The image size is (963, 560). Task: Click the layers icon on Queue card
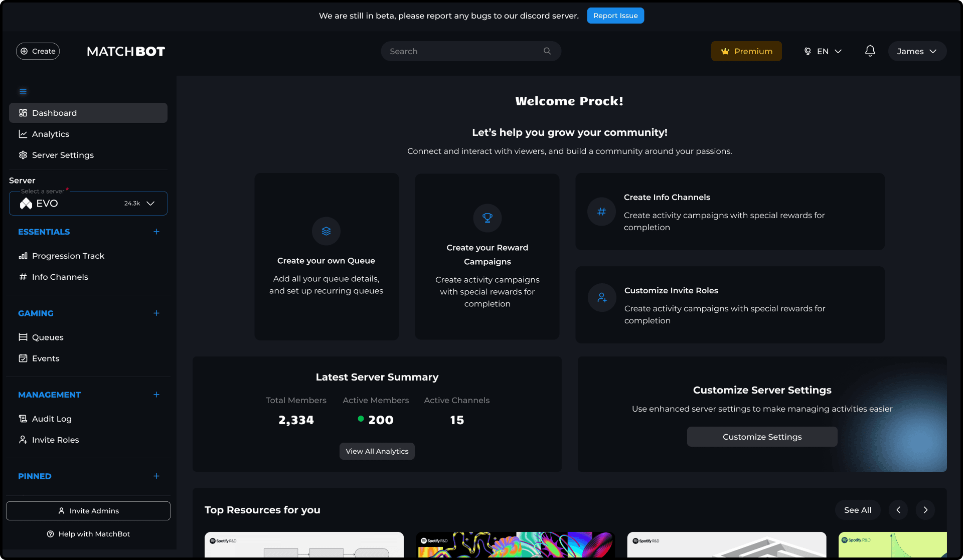(326, 231)
